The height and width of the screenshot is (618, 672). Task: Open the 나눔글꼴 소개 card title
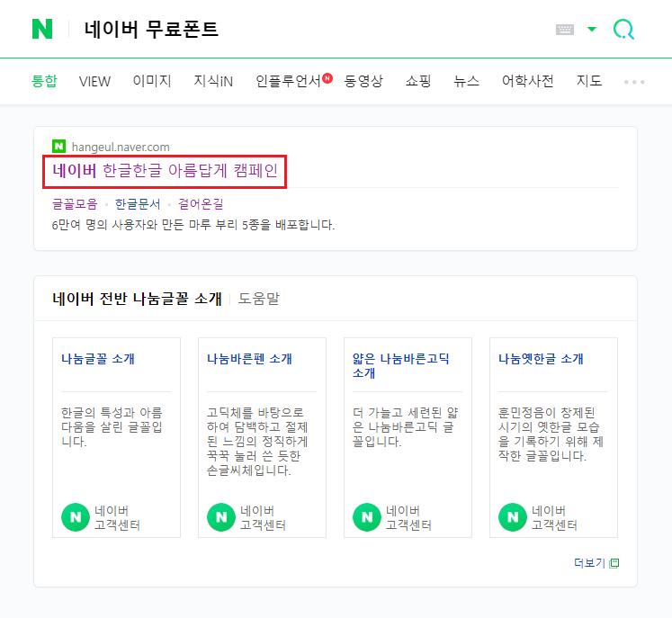(x=98, y=358)
